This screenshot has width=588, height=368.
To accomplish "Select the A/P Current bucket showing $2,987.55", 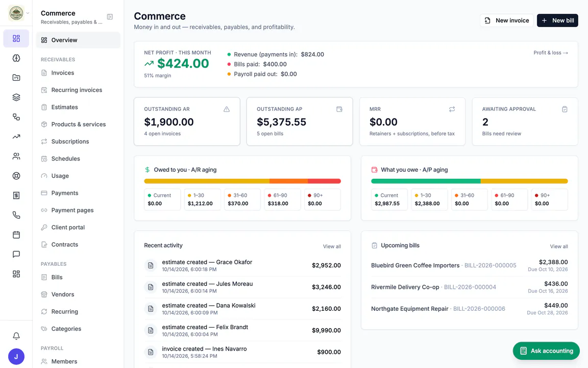I will 389,199.
